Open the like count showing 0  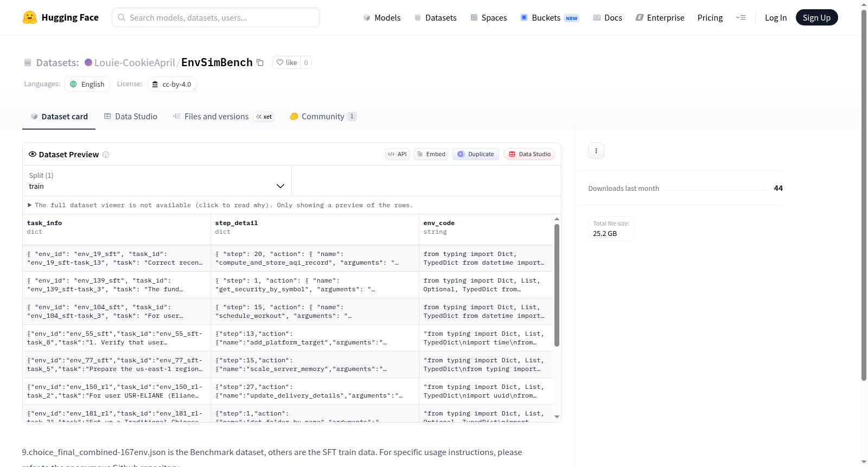[306, 63]
